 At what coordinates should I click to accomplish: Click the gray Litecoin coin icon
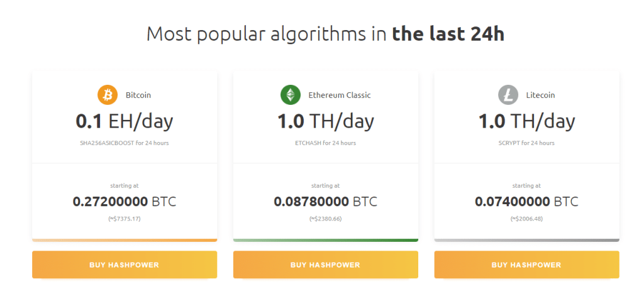(x=508, y=95)
